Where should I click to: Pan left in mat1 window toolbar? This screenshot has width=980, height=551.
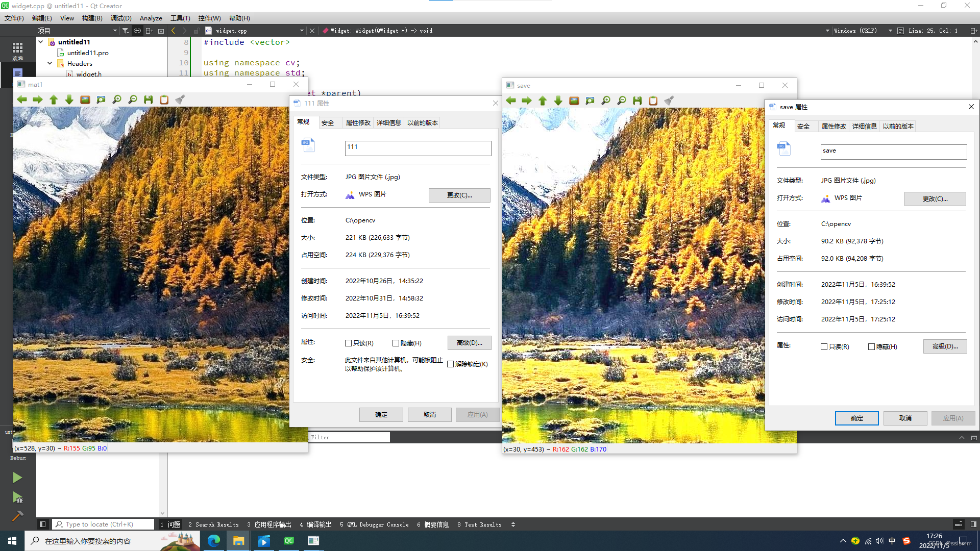(x=22, y=99)
